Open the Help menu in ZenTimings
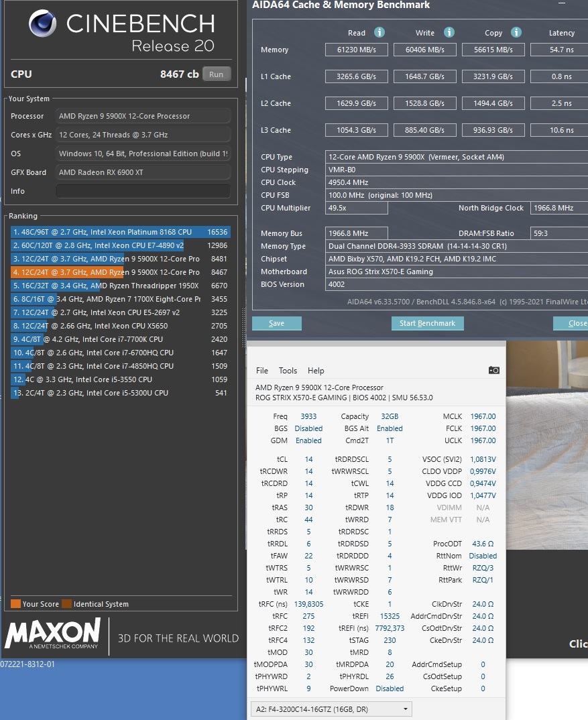The width and height of the screenshot is (588, 720). (x=316, y=371)
